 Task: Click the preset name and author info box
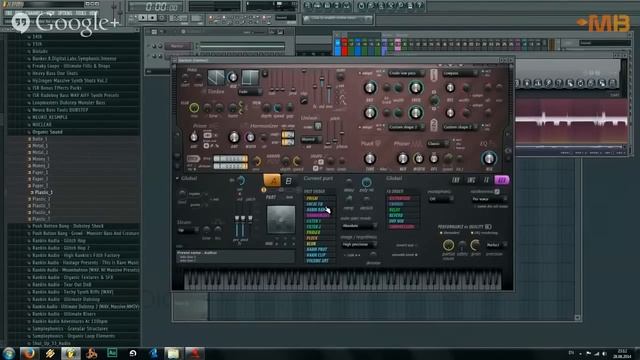click(x=236, y=256)
